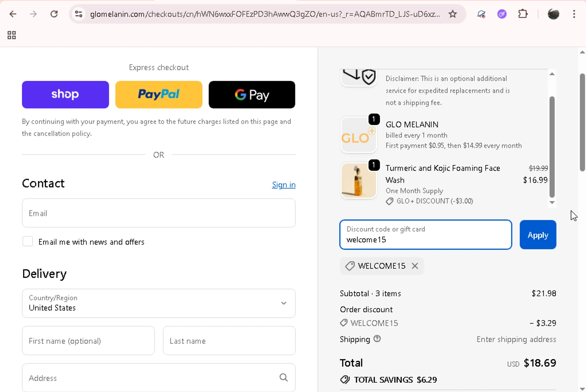The image size is (586, 392).
Task: Click the GLO MELANIN product thumbnail
Action: coord(359,135)
